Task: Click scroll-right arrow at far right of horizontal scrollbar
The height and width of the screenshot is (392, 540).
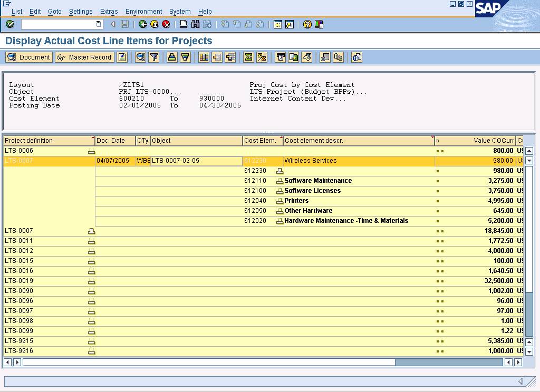Action: coord(518,362)
